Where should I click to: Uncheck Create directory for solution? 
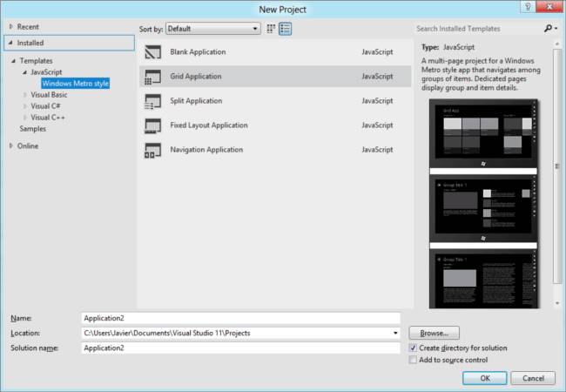click(x=414, y=348)
